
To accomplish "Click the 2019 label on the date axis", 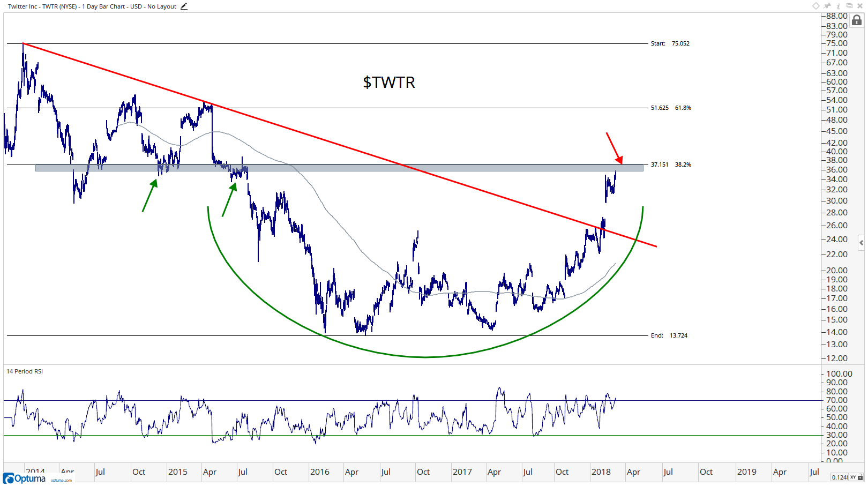I will (747, 472).
